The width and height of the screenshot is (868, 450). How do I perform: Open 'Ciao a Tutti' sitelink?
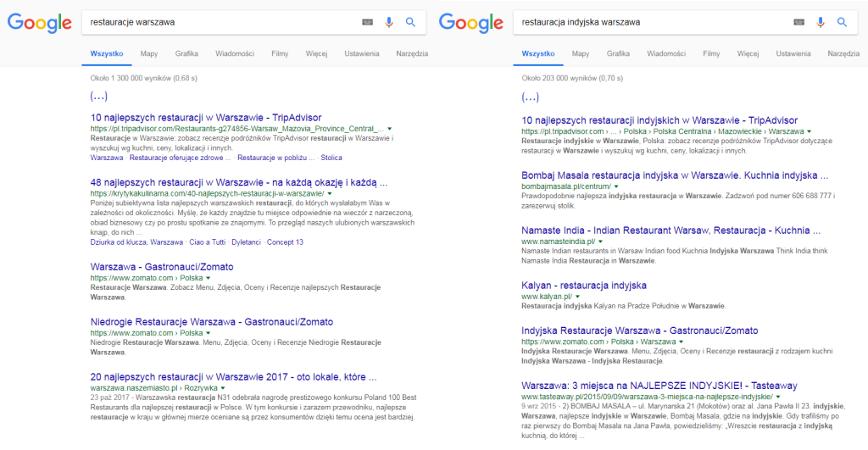(207, 242)
